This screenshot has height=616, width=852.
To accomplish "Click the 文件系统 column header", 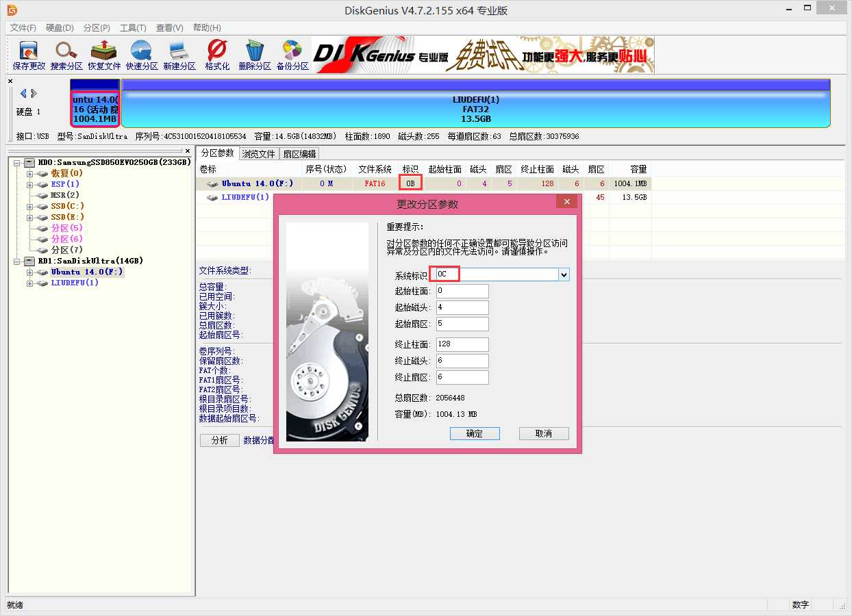I will pyautogui.click(x=375, y=169).
